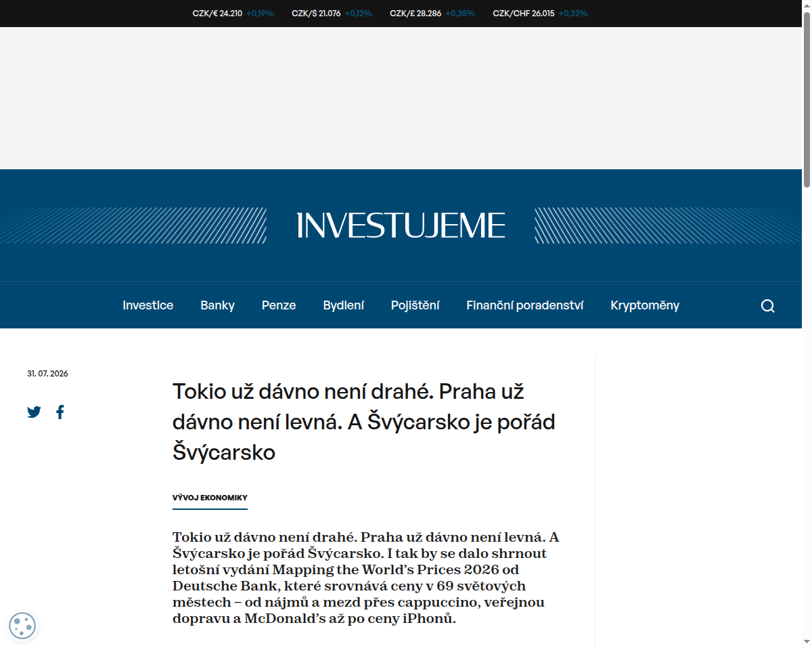Screen dimensions: 812x648
Task: Click the +0,35% change value
Action: (x=460, y=13)
